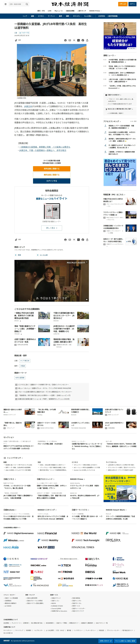Click the X icon above 関連トピック

(78, 240)
